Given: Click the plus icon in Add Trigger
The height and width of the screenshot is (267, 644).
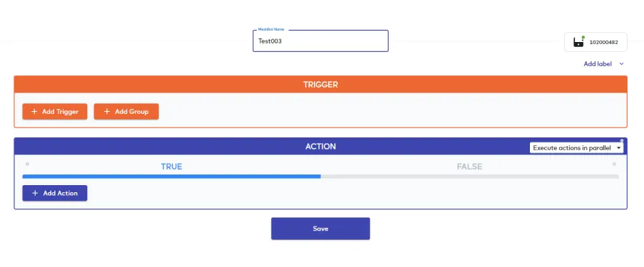Looking at the screenshot, I should pos(34,112).
